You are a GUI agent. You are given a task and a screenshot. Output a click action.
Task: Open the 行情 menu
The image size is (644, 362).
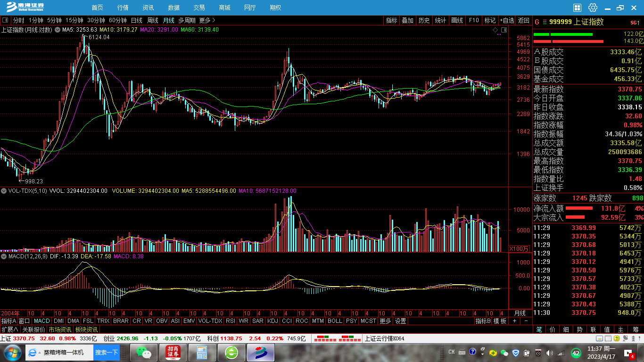pyautogui.click(x=123, y=8)
